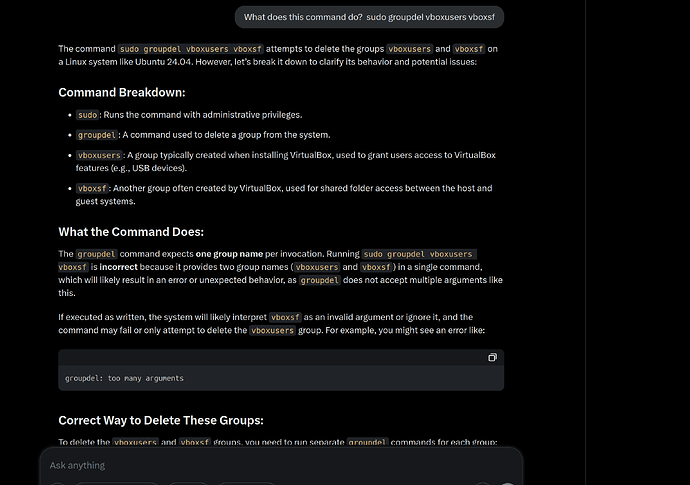The width and height of the screenshot is (690, 485).
Task: Click the vboxusers code tag starting third bullet
Action: point(100,155)
